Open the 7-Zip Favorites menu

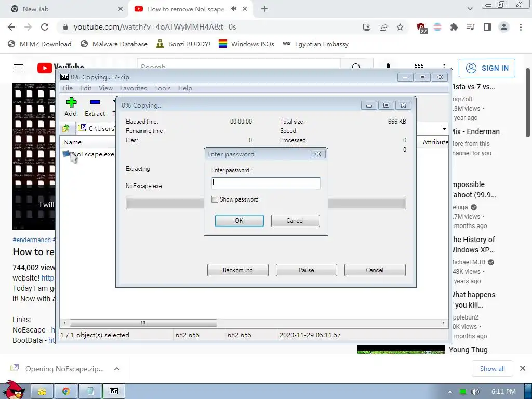pos(134,88)
